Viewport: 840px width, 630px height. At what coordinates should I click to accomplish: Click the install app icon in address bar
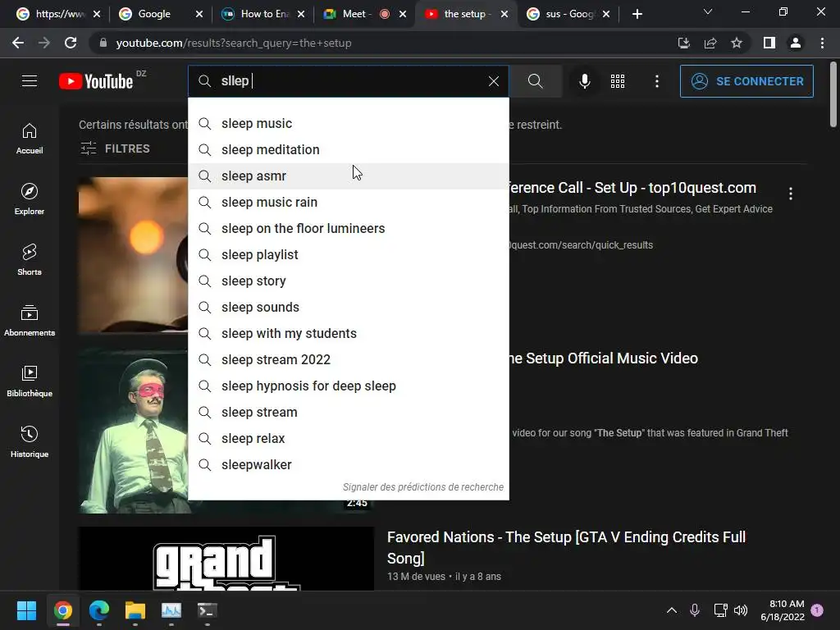683,43
